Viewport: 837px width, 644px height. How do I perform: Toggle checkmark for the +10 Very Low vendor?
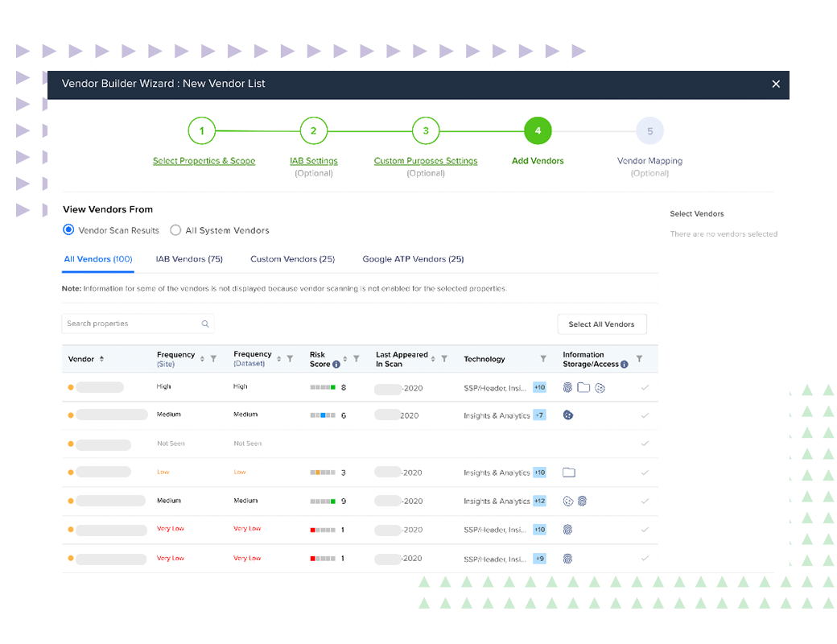pos(645,530)
